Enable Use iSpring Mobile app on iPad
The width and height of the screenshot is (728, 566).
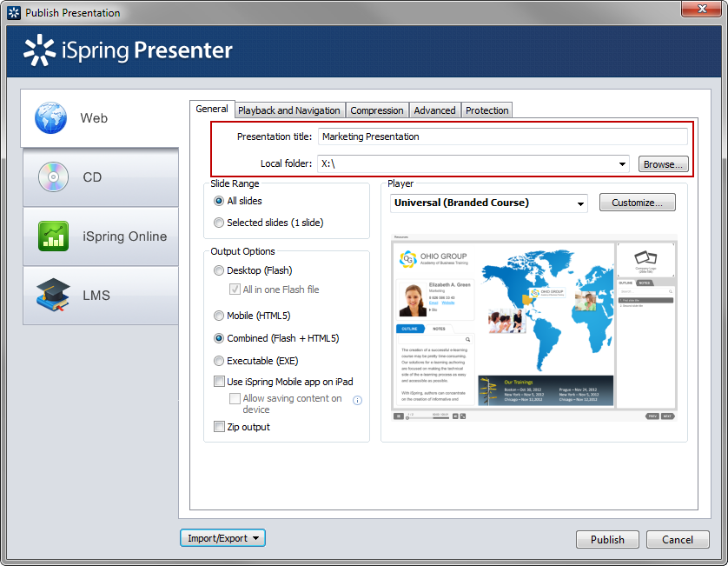point(219,382)
